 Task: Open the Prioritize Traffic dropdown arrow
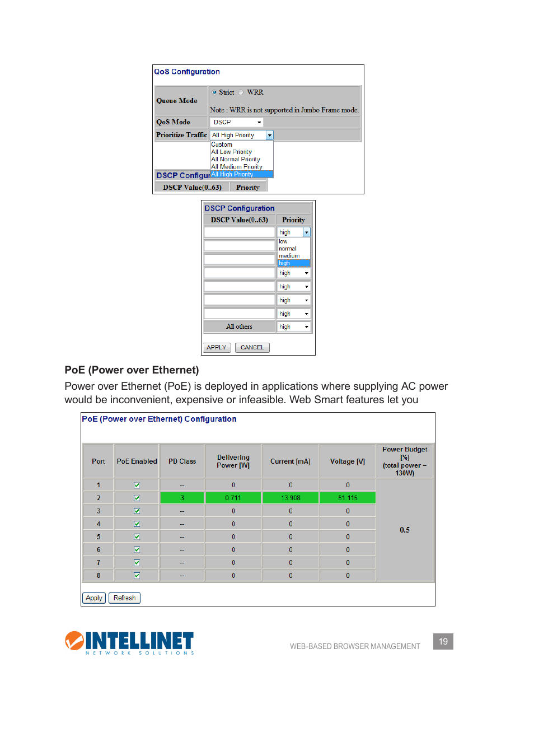[270, 135]
